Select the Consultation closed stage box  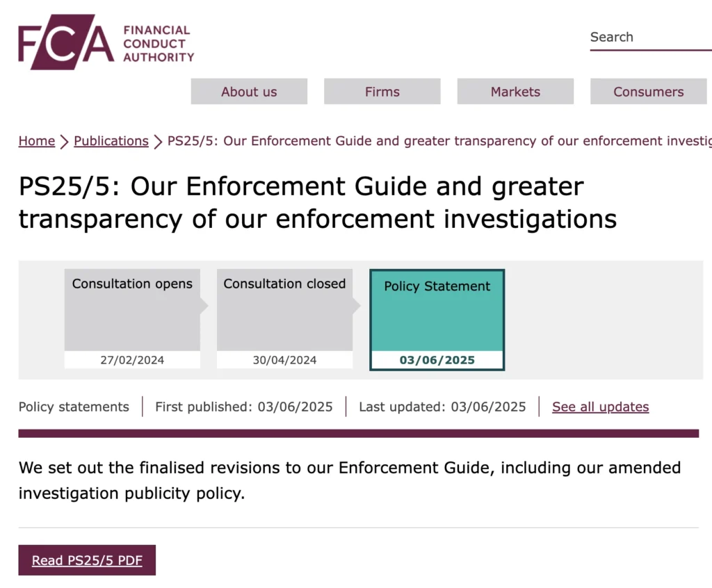tap(284, 319)
